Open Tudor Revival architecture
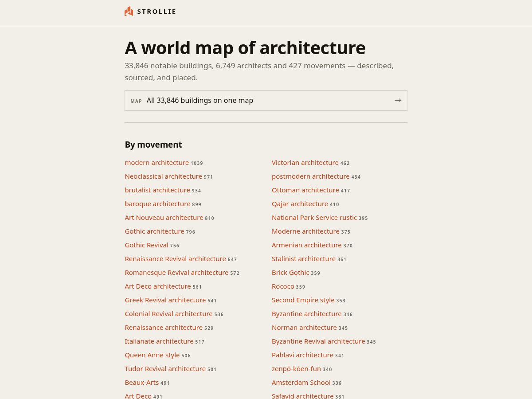This screenshot has height=399, width=532. 165,369
